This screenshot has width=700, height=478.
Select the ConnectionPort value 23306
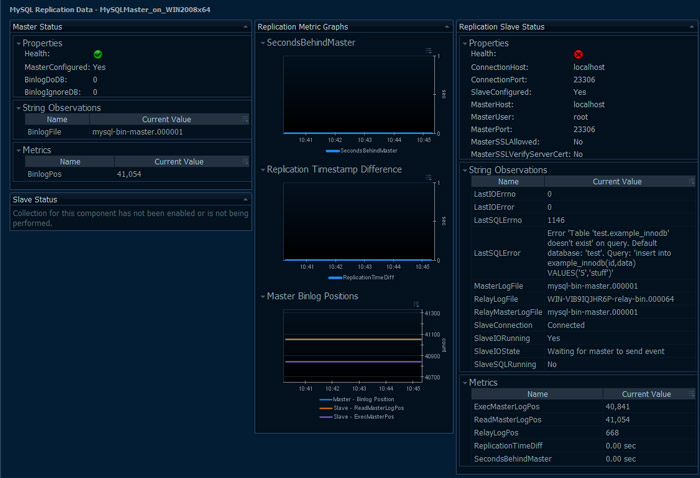[584, 79]
